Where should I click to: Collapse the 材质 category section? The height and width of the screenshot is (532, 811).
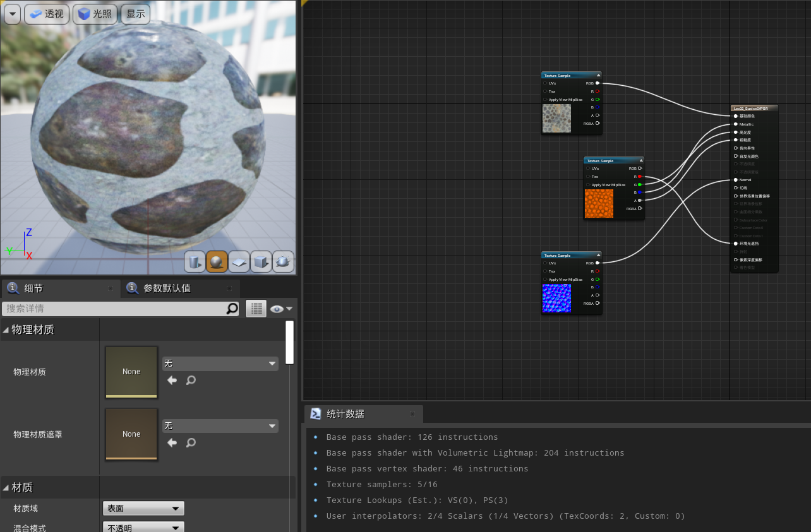click(6, 487)
